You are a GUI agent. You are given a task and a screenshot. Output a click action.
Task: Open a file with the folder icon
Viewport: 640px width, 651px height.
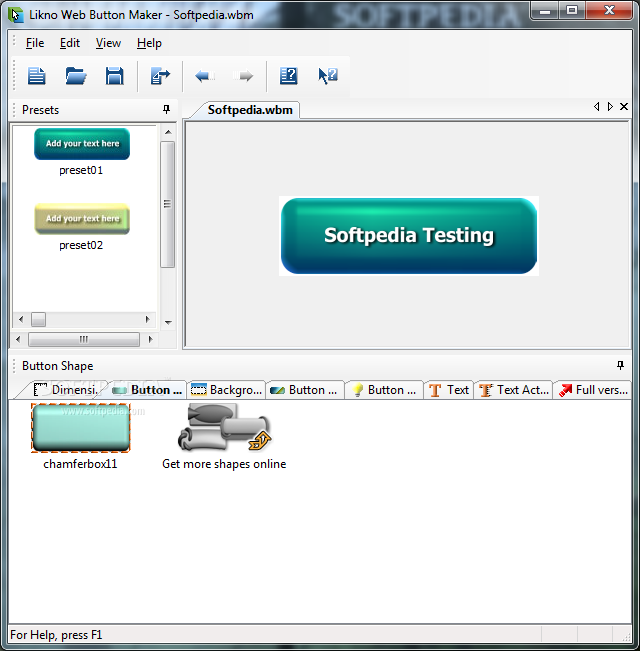click(x=76, y=76)
